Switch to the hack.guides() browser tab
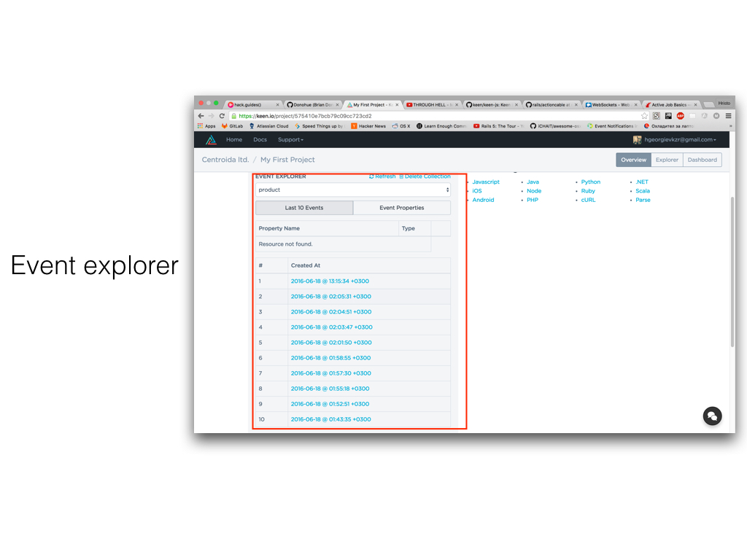The image size is (747, 560). point(252,104)
